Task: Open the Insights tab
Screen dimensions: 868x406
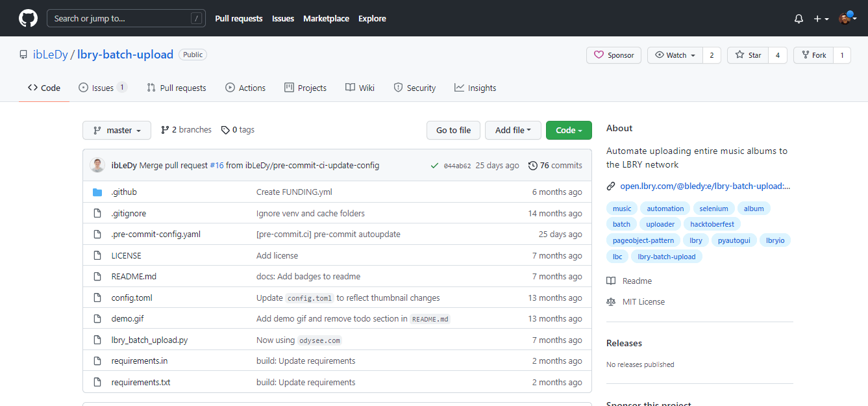Action: (475, 88)
